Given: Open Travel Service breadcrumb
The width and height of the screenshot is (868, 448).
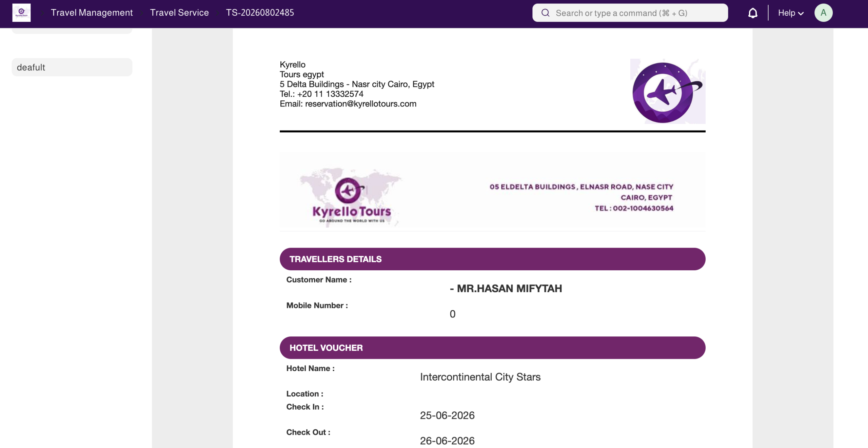Looking at the screenshot, I should (x=179, y=13).
